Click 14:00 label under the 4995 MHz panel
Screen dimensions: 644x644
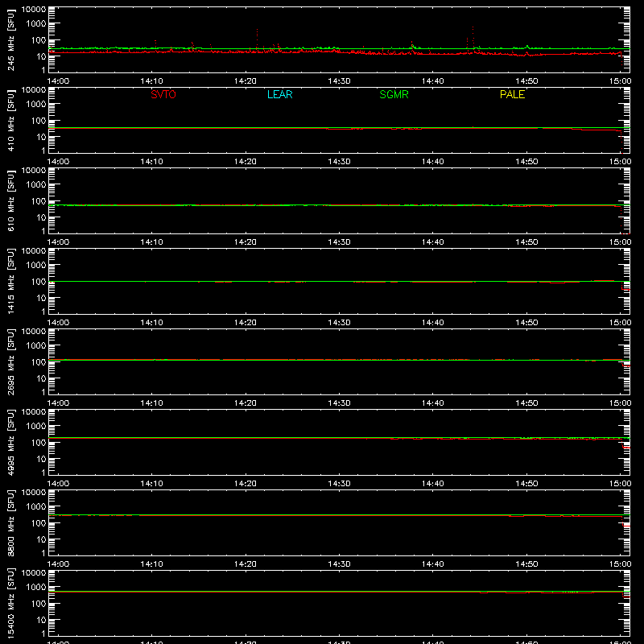pyautogui.click(x=58, y=484)
